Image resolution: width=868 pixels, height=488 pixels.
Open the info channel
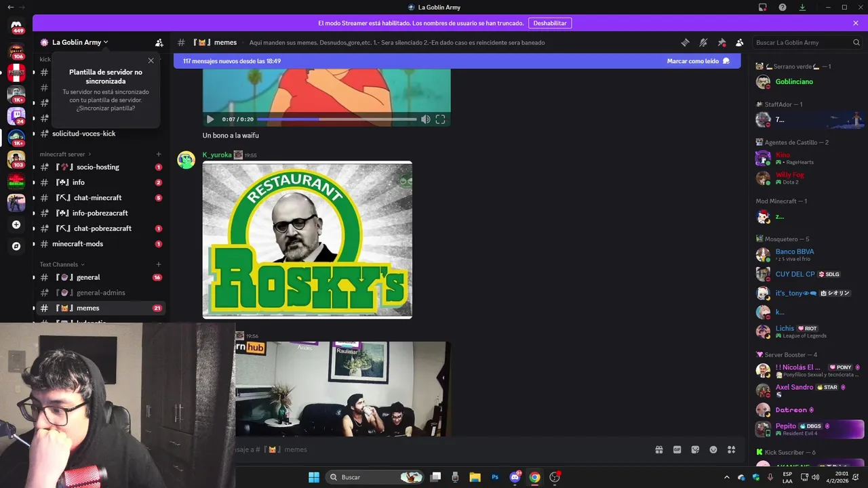(x=101, y=182)
